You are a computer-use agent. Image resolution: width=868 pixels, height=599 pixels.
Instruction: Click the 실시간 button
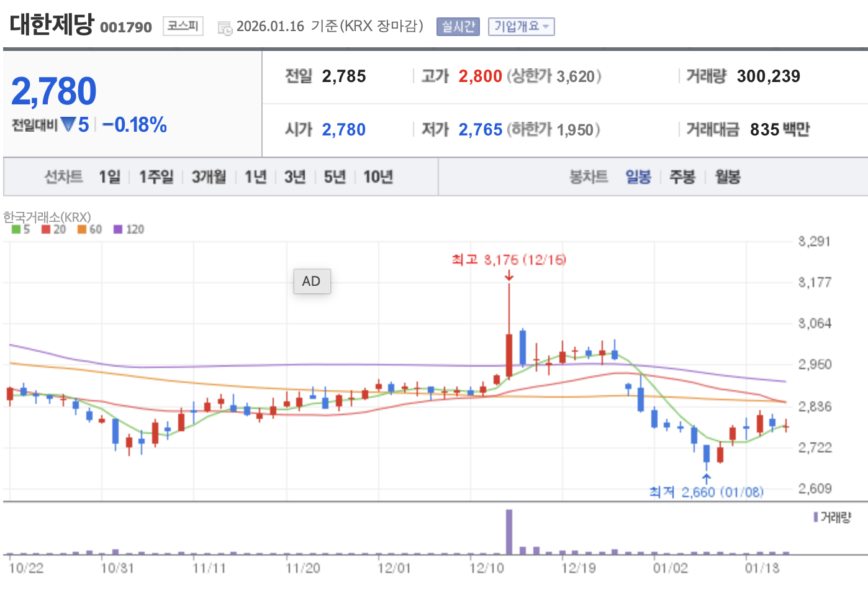[458, 26]
